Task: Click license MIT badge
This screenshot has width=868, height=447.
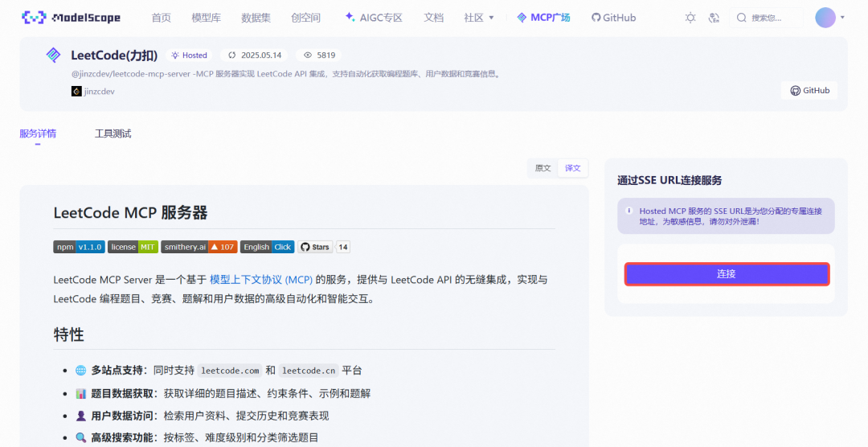Action: (x=133, y=247)
